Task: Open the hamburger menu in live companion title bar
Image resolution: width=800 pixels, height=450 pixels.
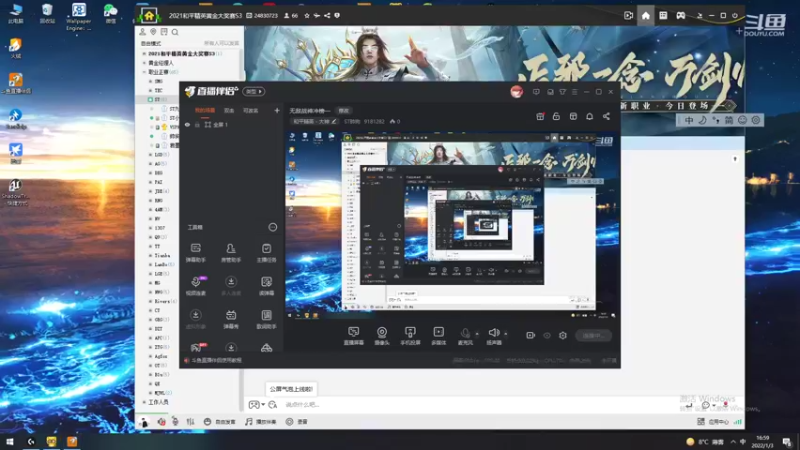Action: [x=574, y=92]
